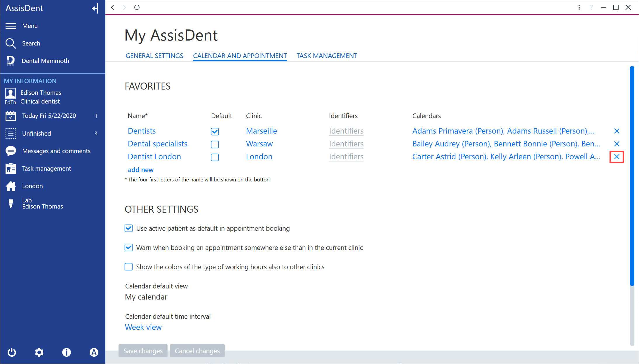Open Bailey Audrey calendars list
The image size is (639, 364).
tap(506, 144)
